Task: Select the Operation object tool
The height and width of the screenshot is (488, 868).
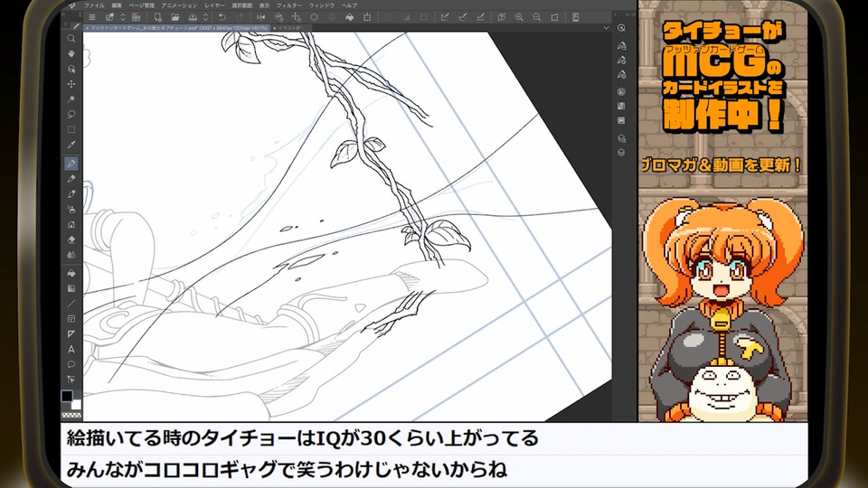Action: click(71, 70)
